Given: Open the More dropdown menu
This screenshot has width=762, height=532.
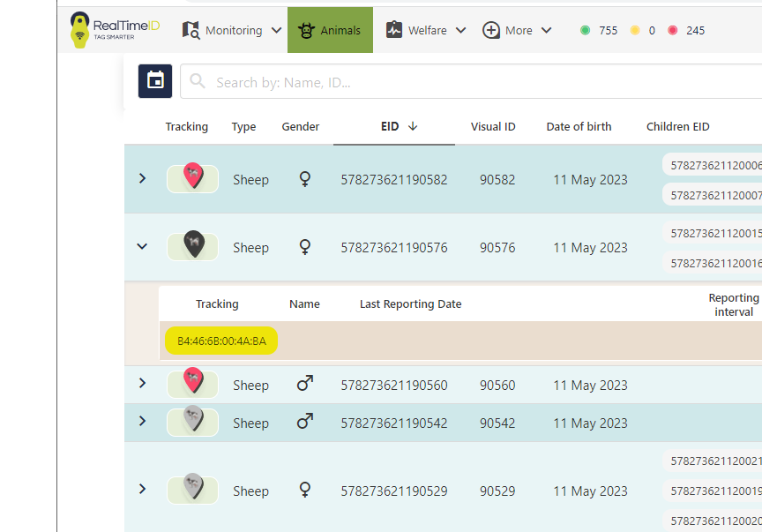Looking at the screenshot, I should coord(547,30).
